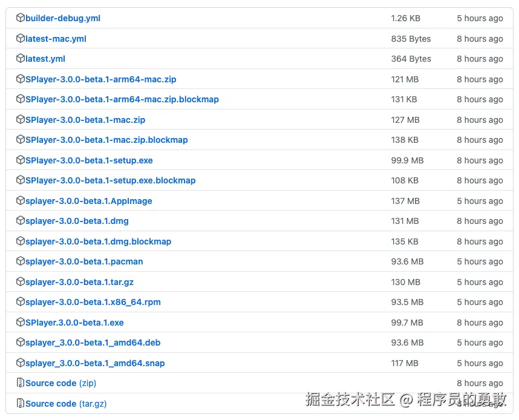This screenshot has height=420, width=519.
Task: Click package icon beside splayer-3.0.0-beta.1.pacman
Action: (x=21, y=261)
